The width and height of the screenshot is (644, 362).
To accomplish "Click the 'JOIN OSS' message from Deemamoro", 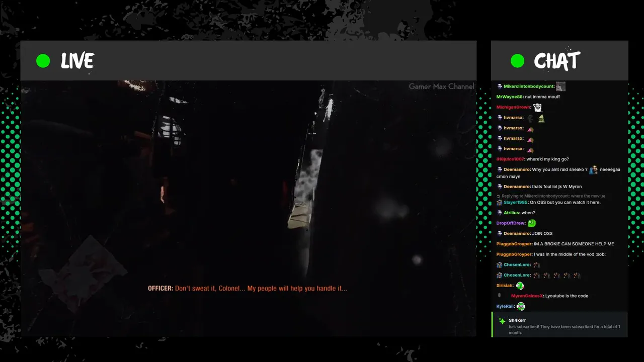I will click(542, 233).
